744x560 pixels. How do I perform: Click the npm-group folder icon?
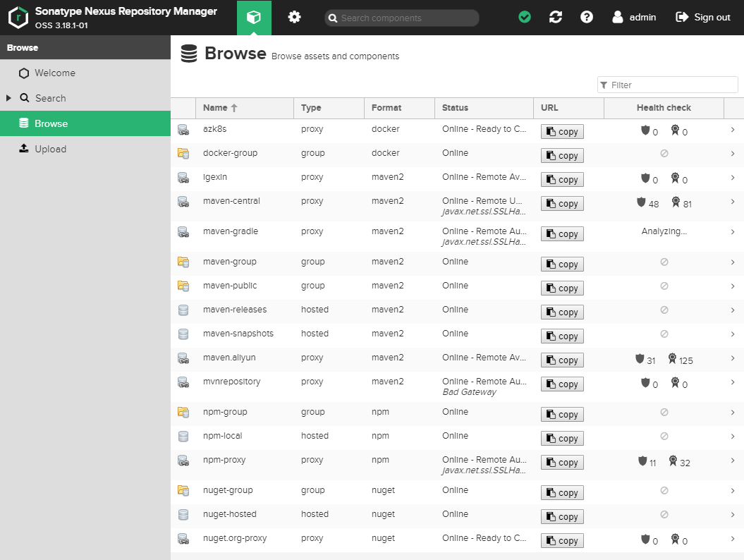[183, 412]
